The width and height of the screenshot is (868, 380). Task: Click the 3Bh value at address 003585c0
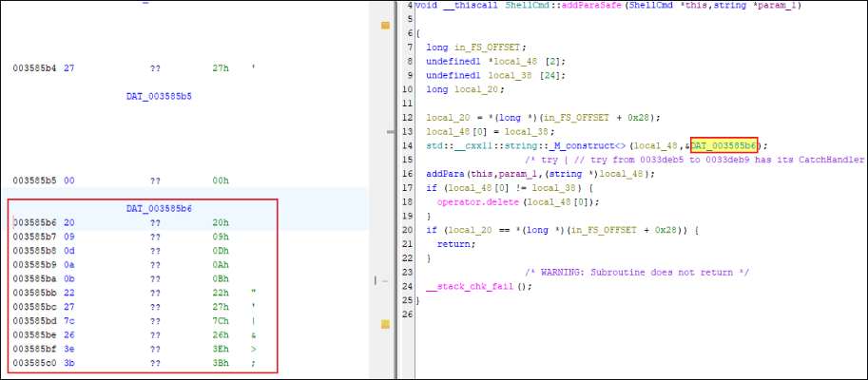point(222,363)
